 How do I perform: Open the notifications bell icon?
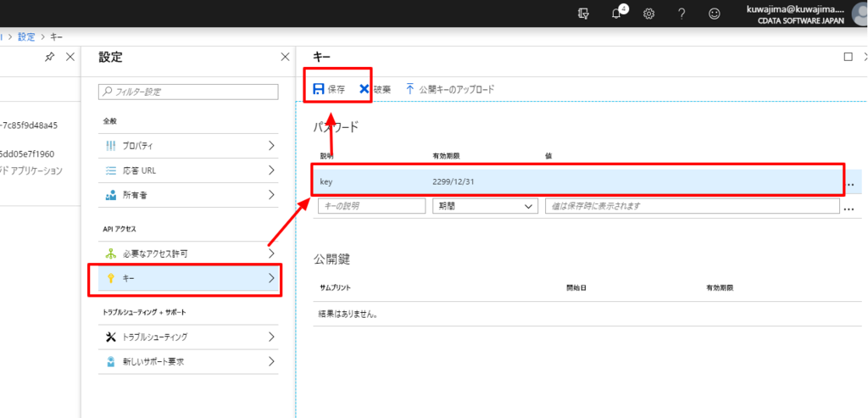616,14
